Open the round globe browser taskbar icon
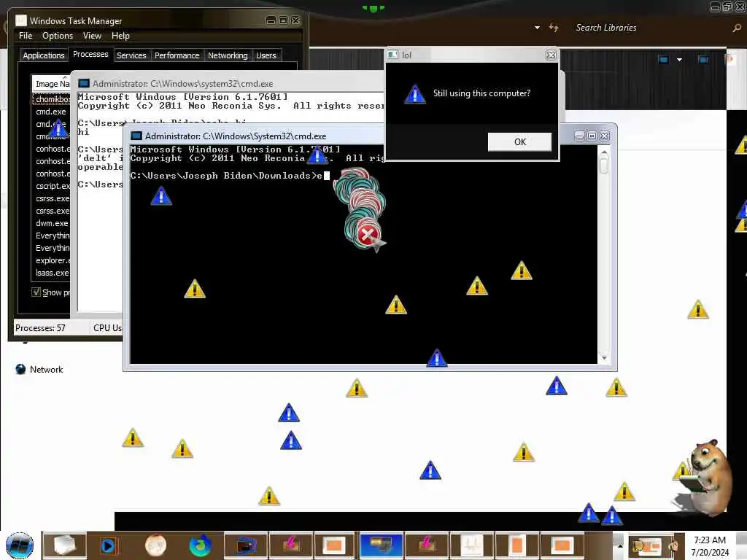This screenshot has width=747, height=560. 156,545
